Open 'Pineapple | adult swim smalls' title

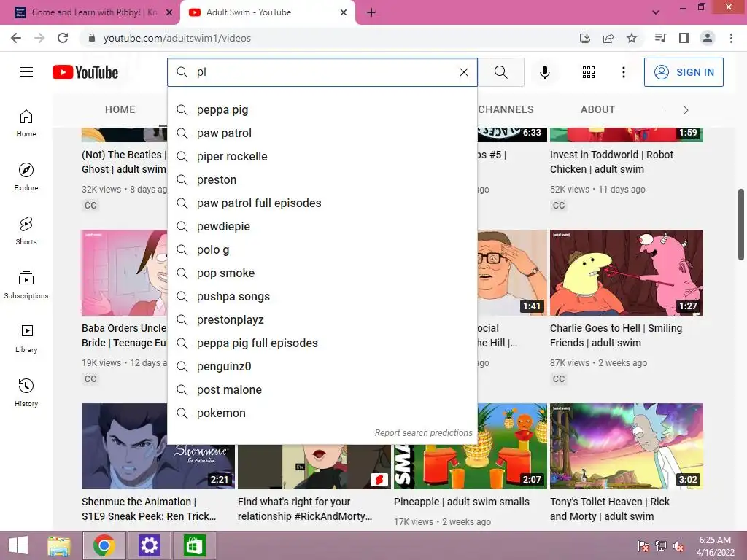(x=462, y=502)
